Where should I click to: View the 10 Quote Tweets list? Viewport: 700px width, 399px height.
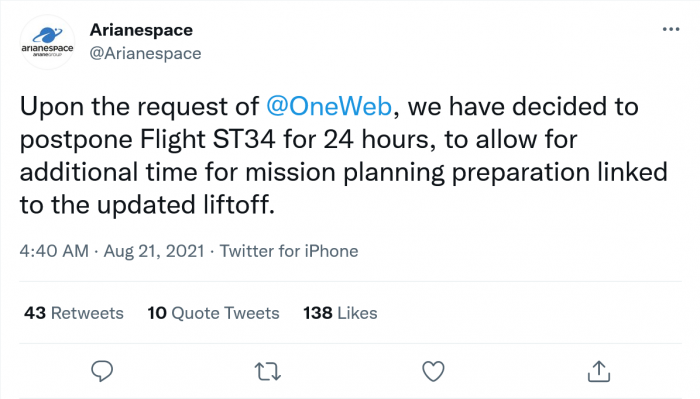pyautogui.click(x=213, y=313)
